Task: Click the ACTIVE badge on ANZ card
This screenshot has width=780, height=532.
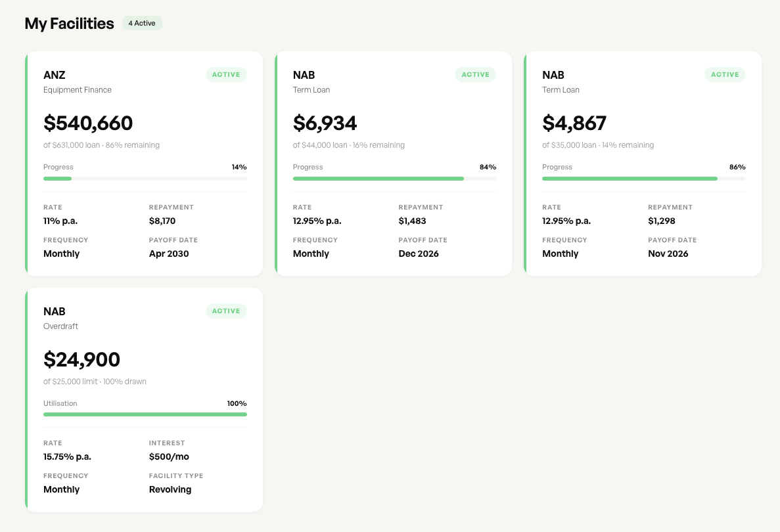Action: (x=226, y=75)
